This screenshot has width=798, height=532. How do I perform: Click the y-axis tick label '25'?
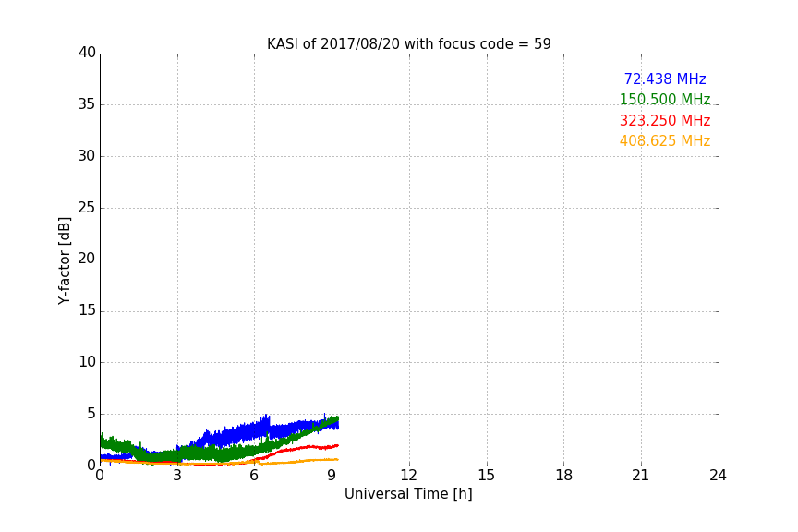tap(87, 207)
